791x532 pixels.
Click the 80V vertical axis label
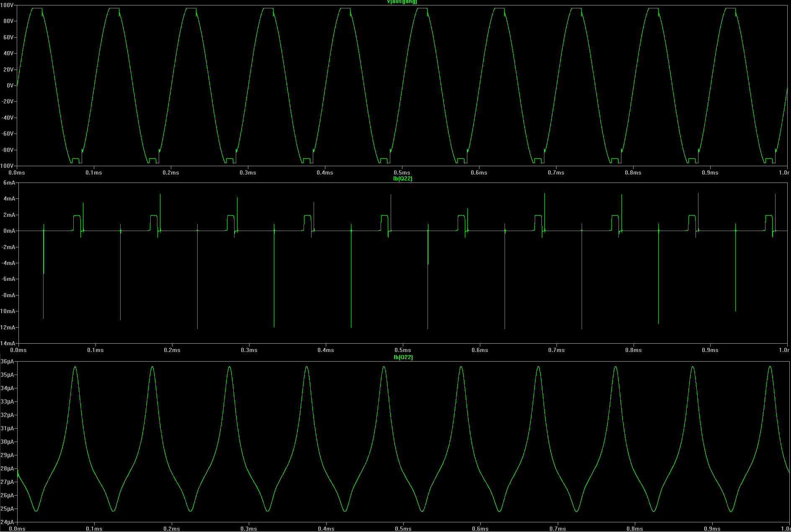pyautogui.click(x=9, y=21)
